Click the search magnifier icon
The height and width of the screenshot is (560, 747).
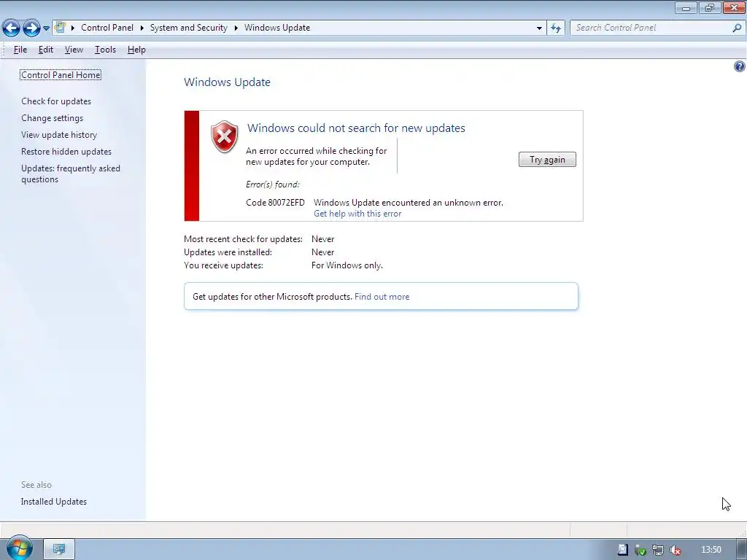pyautogui.click(x=737, y=28)
